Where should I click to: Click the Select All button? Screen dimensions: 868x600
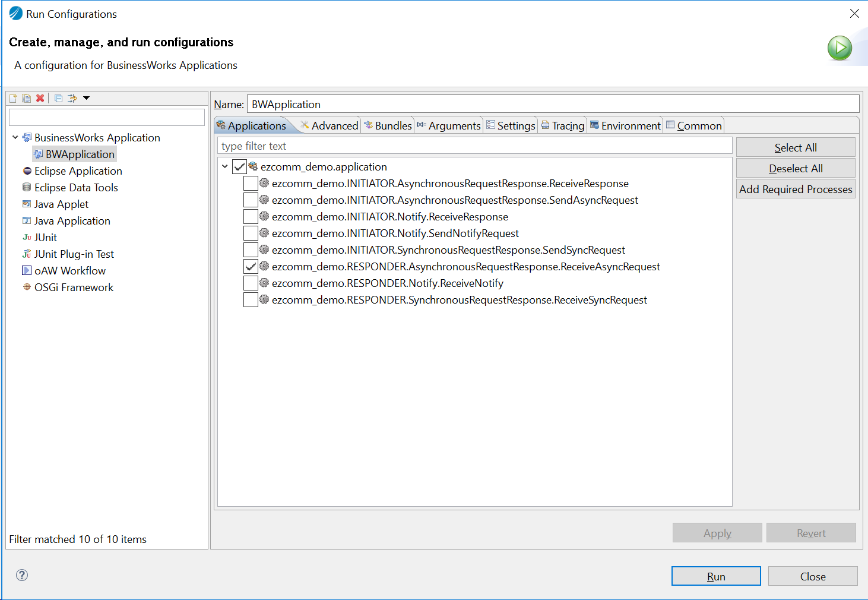pyautogui.click(x=796, y=147)
